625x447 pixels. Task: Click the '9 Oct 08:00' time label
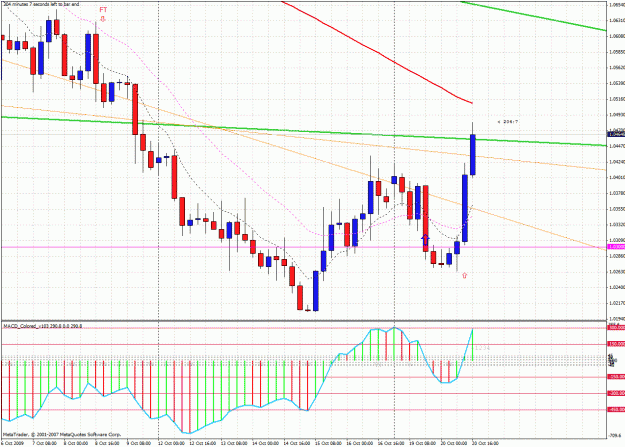(x=139, y=443)
